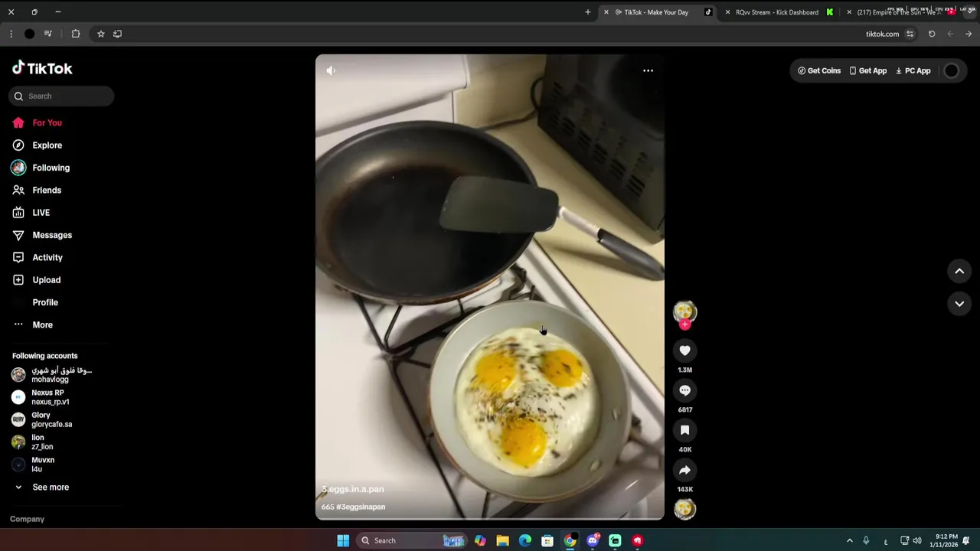
Task: Open the video's three-dot options menu
Action: tap(648, 70)
